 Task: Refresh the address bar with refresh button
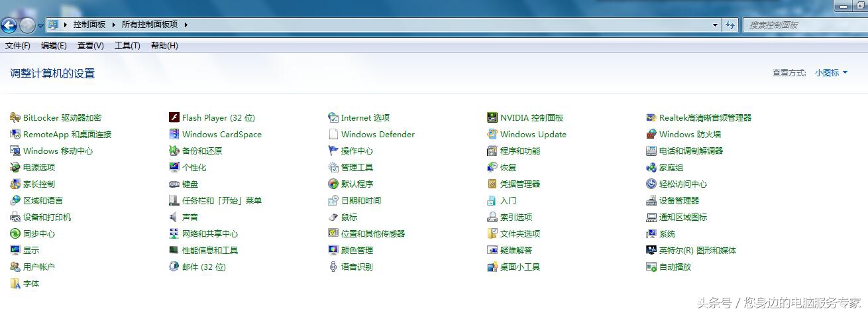(730, 25)
